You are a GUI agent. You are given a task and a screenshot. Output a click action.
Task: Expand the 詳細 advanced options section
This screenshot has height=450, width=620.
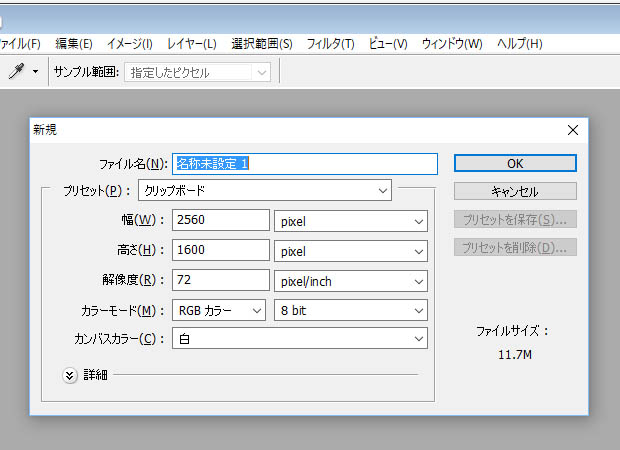[x=70, y=375]
